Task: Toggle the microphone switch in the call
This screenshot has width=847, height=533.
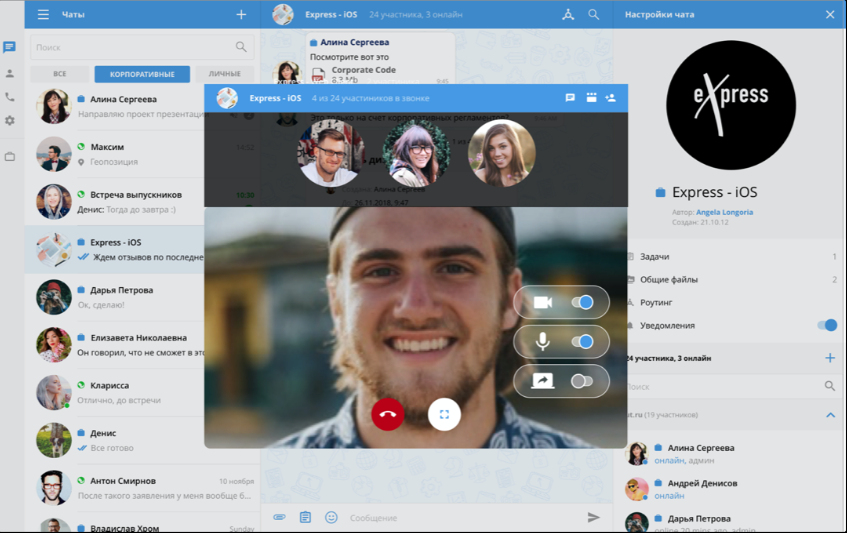Action: click(582, 341)
